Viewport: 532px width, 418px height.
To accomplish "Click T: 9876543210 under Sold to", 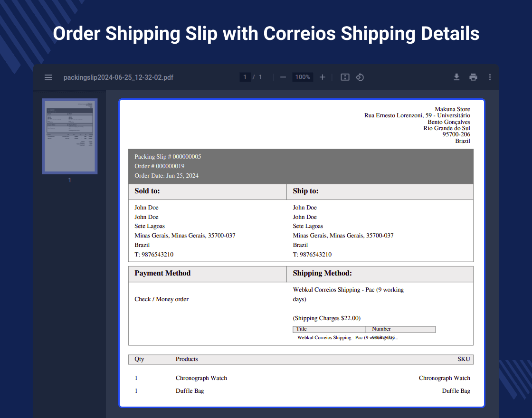I will pyautogui.click(x=154, y=255).
